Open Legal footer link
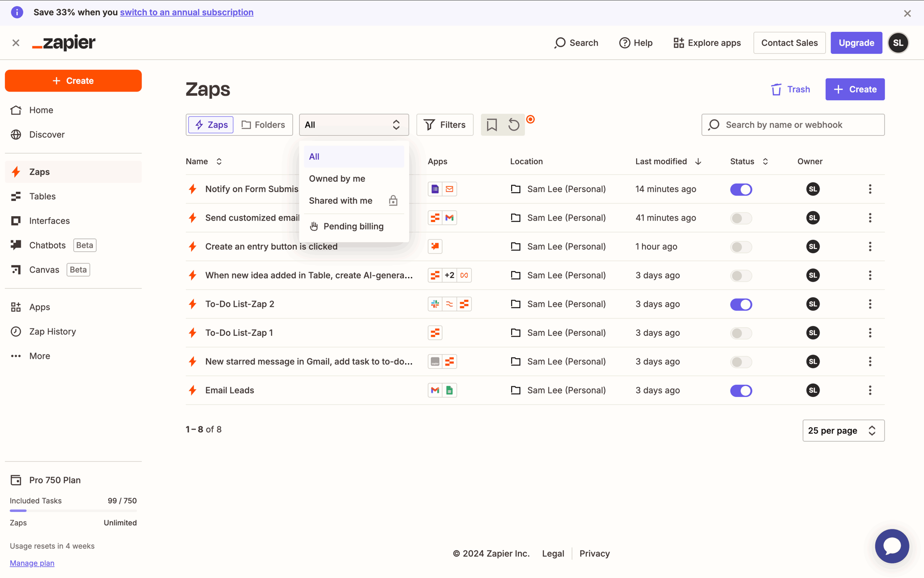This screenshot has width=924, height=578. coord(552,553)
